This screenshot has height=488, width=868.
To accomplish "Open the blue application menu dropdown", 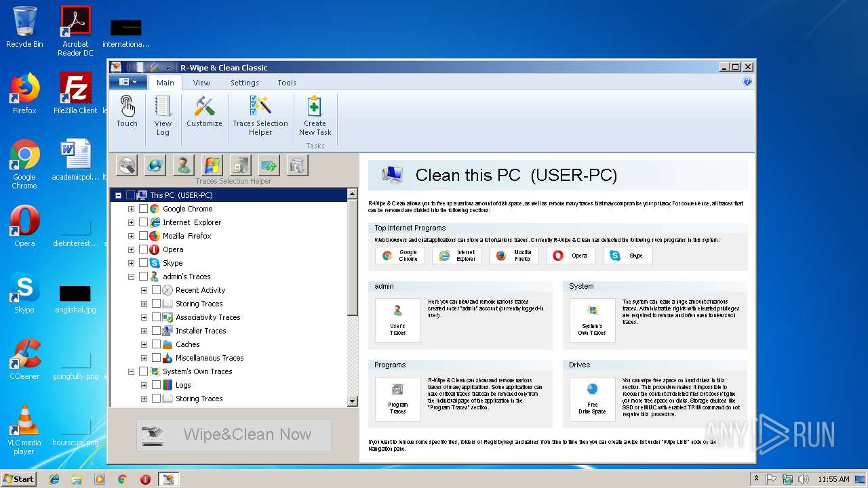I will point(127,82).
